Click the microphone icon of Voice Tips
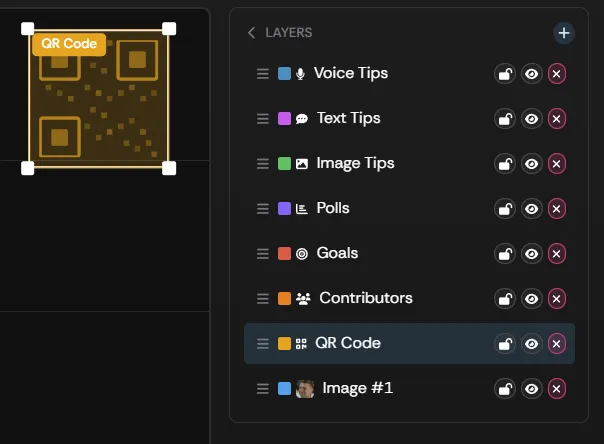The height and width of the screenshot is (444, 604). (300, 74)
